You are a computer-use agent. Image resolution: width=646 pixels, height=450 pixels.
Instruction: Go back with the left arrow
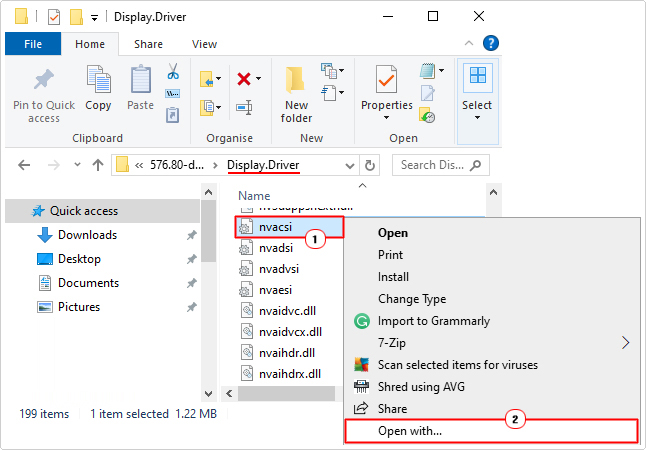[24, 165]
